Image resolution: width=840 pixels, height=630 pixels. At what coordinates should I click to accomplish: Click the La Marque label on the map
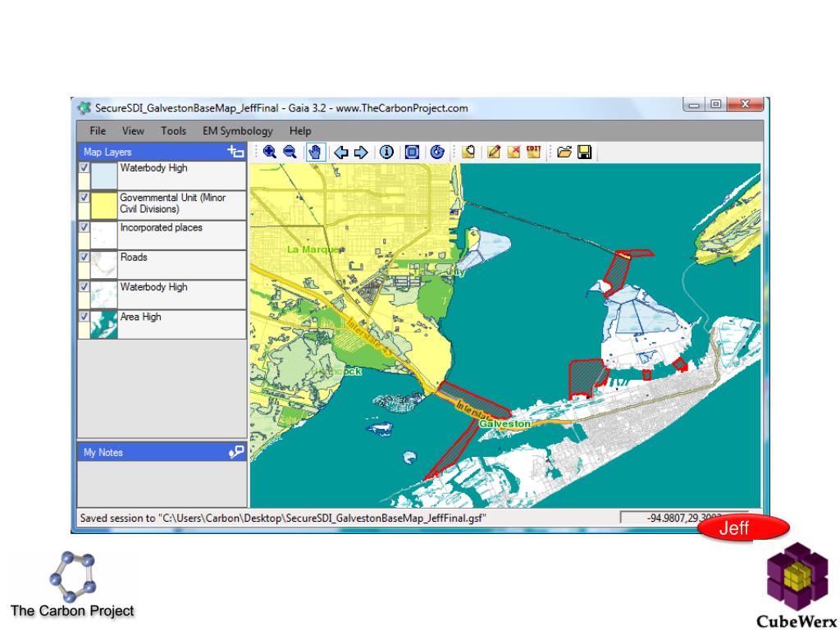pos(313,249)
